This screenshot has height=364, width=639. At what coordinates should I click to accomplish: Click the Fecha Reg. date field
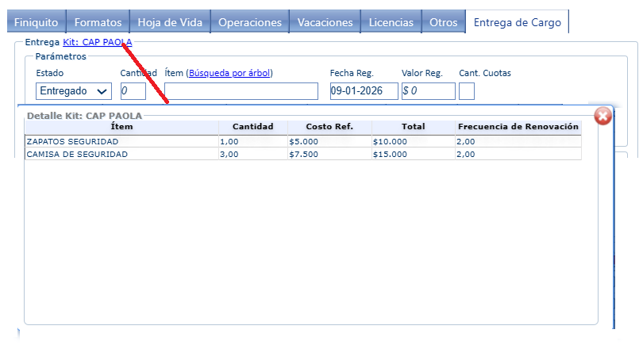(x=364, y=91)
